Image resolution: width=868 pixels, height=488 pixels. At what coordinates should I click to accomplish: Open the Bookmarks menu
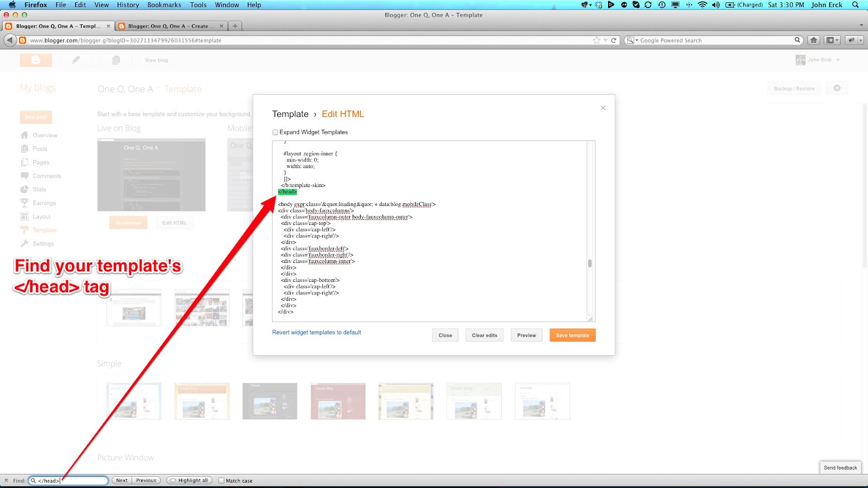(164, 4)
